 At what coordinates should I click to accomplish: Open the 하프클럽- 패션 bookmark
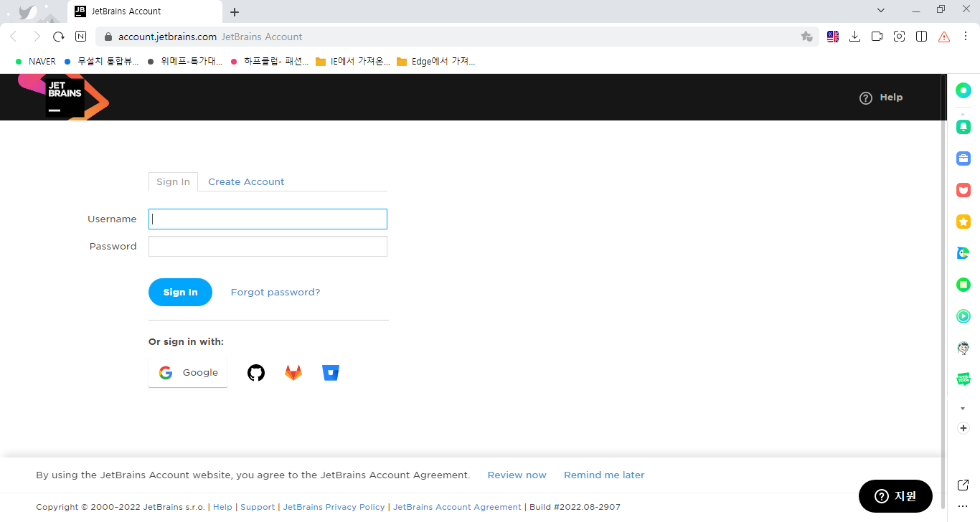point(269,62)
